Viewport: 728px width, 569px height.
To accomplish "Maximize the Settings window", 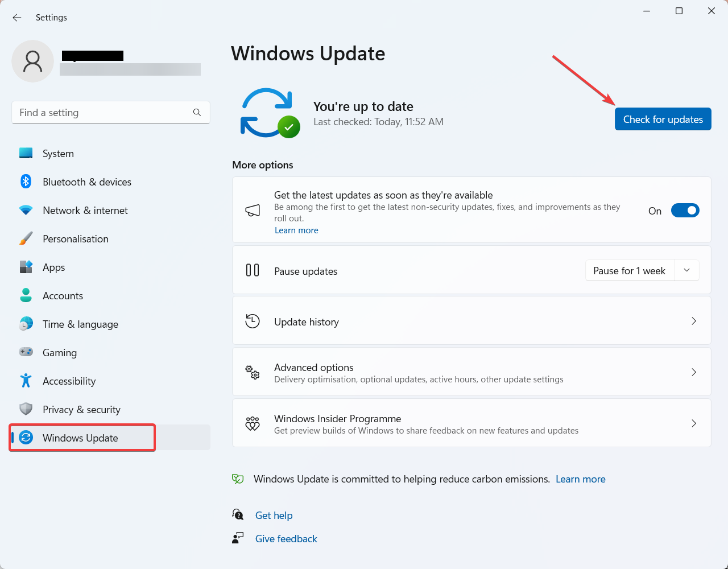I will [679, 11].
